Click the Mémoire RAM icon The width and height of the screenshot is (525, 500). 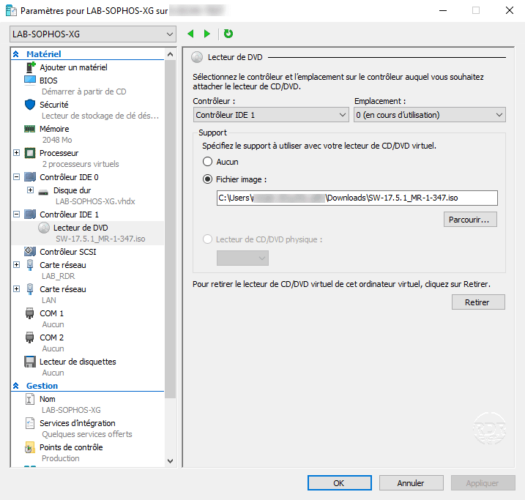pyautogui.click(x=30, y=129)
